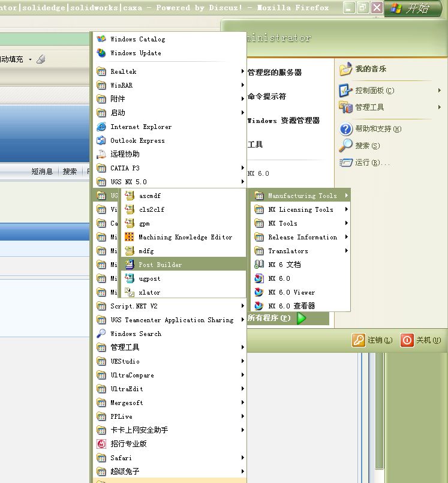This screenshot has height=483, width=448.
Task: Launch NX 6.0 application icon
Action: point(259,278)
